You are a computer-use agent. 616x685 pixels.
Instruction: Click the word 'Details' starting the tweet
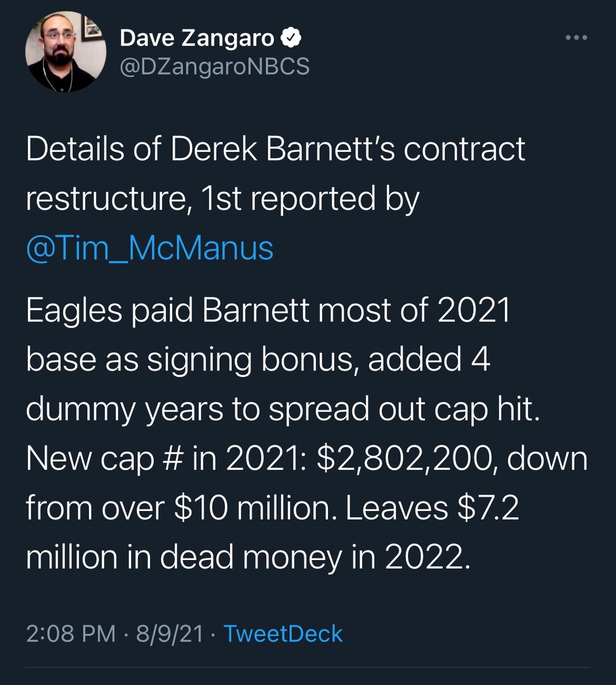point(75,149)
